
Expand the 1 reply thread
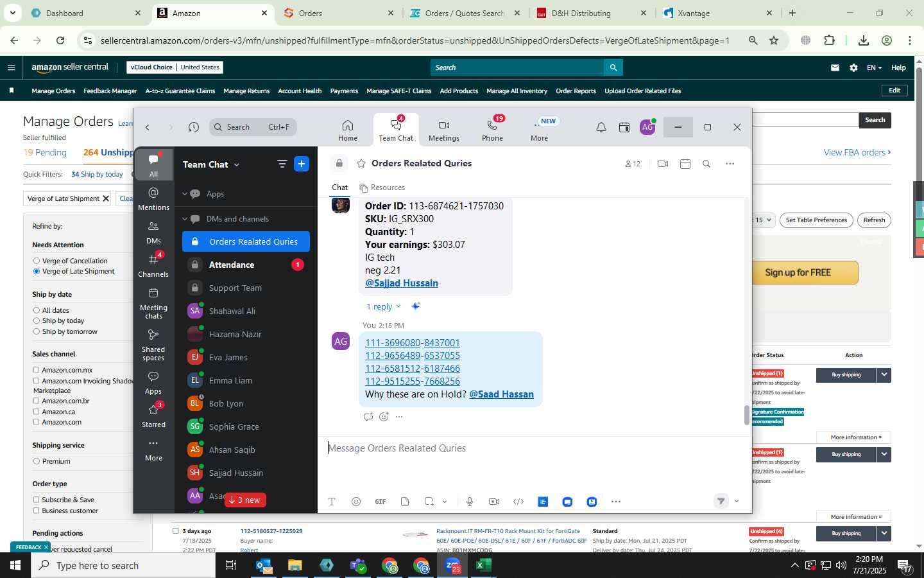[383, 306]
